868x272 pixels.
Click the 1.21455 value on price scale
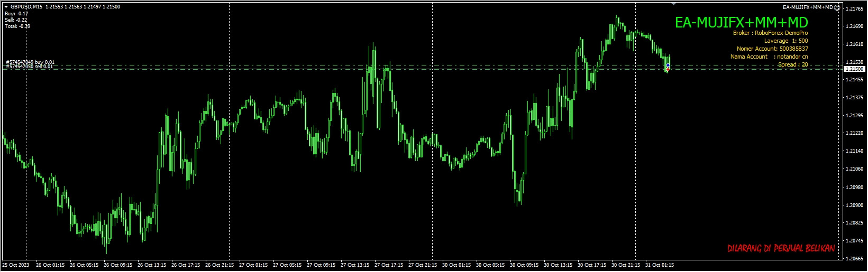[855, 80]
